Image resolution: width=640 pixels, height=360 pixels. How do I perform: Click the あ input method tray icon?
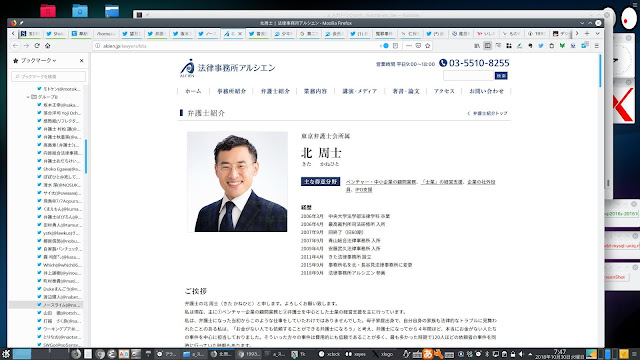coord(428,354)
